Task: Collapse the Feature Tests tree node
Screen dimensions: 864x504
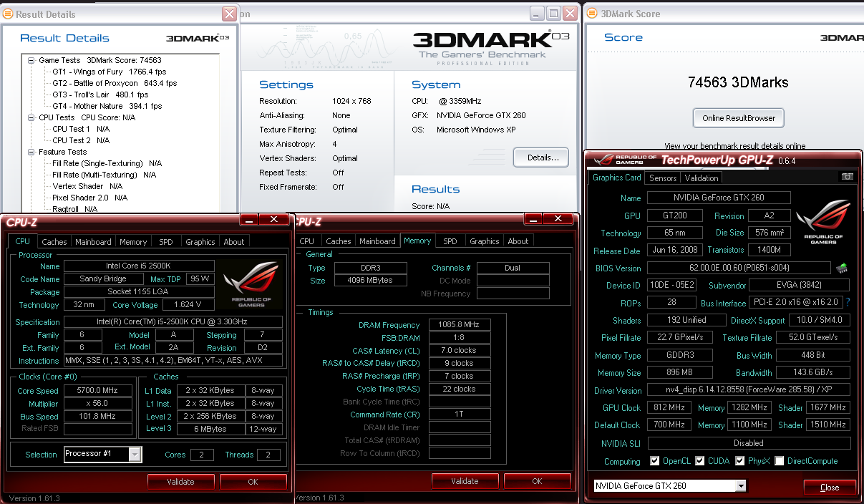Action: coord(31,152)
